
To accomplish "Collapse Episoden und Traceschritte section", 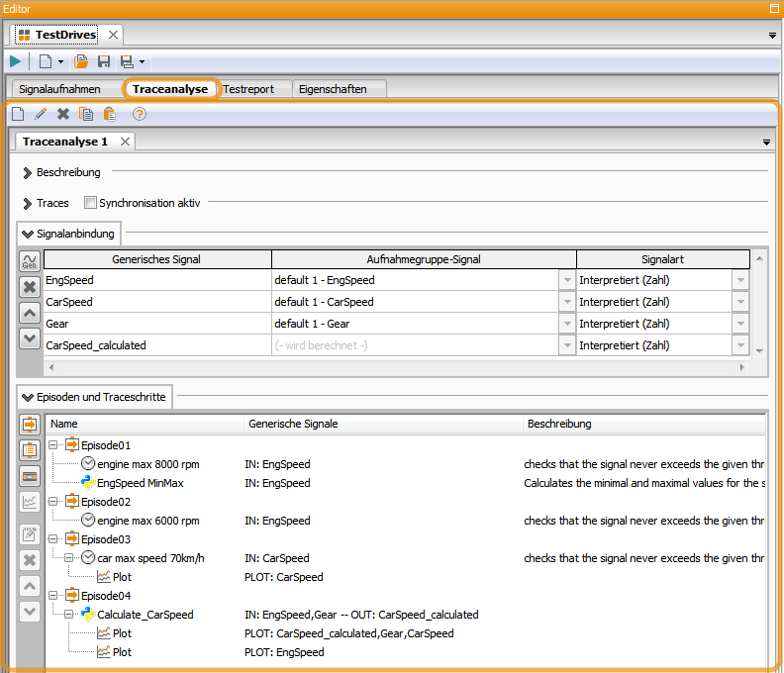I will tap(28, 397).
